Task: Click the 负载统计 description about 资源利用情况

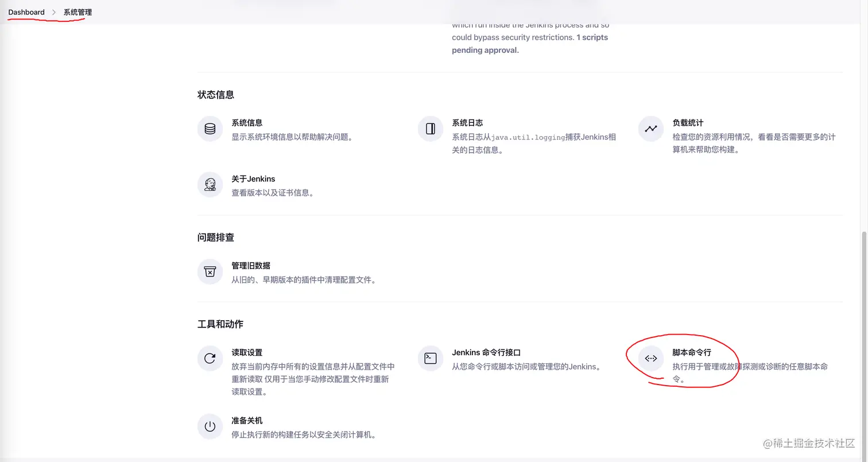Action: (754, 144)
